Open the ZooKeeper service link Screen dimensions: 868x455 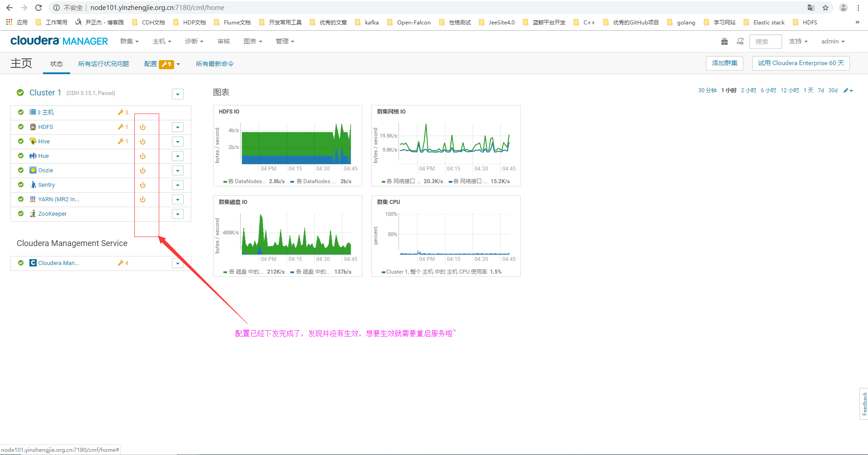pos(52,214)
